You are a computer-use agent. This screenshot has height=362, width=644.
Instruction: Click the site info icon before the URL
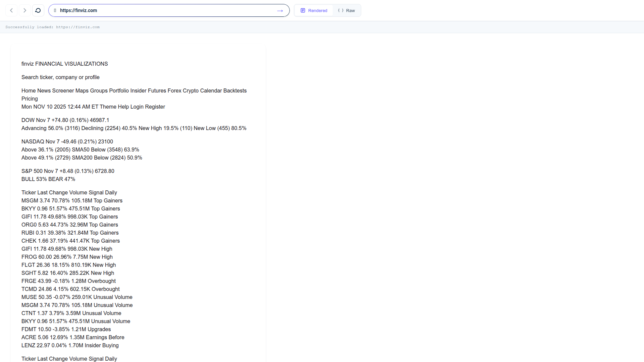(x=55, y=10)
